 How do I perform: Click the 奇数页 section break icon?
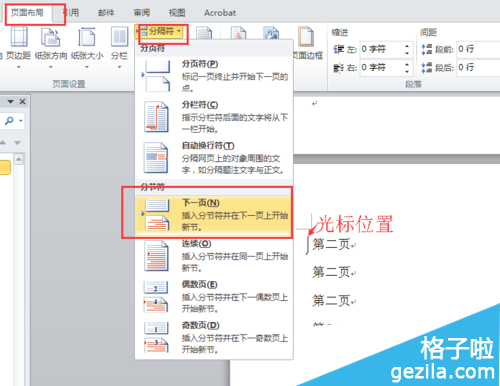[156, 337]
